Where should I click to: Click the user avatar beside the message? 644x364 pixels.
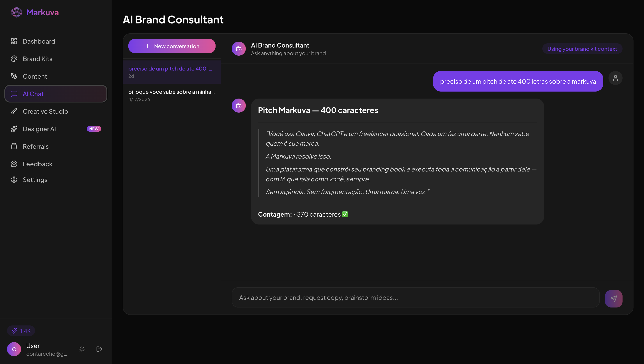[615, 78]
